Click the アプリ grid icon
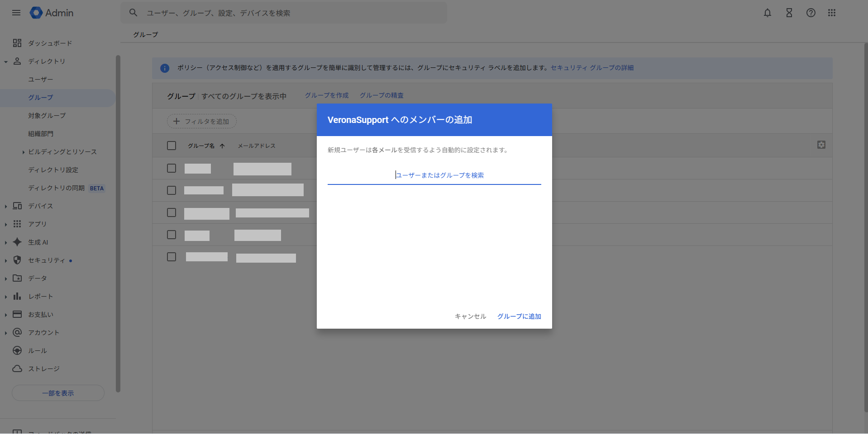The image size is (868, 434). point(17,224)
